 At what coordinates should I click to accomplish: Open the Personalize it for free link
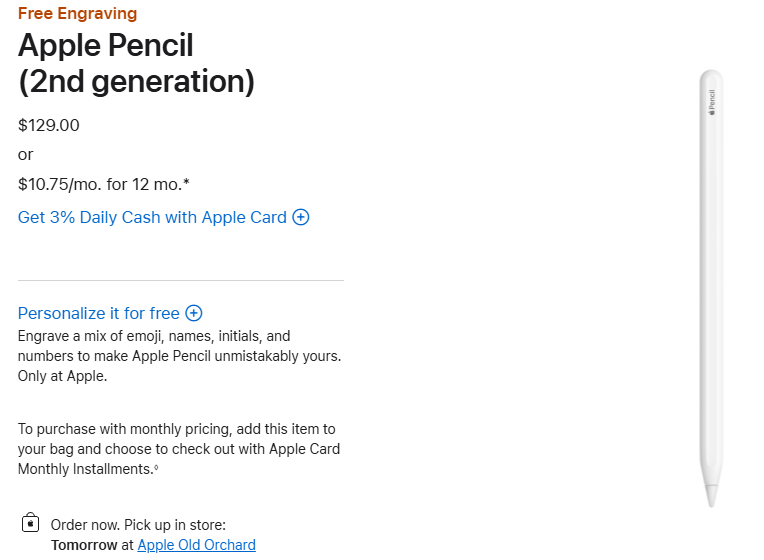click(99, 313)
